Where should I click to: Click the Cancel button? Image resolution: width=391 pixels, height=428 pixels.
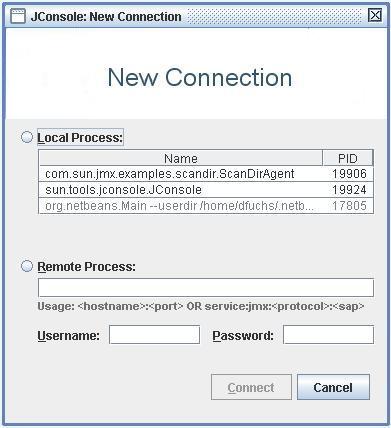333,387
